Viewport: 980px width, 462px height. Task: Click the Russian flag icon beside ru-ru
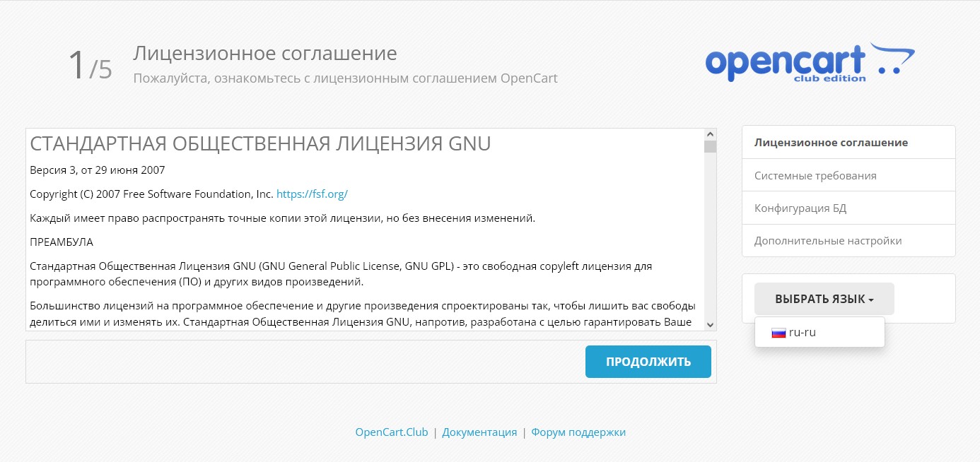(778, 331)
